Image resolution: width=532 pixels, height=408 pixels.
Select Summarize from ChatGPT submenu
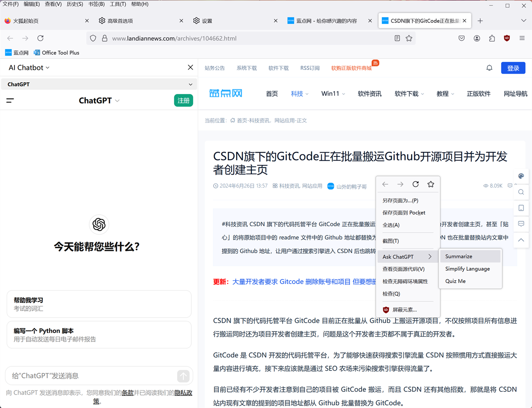[470, 256]
